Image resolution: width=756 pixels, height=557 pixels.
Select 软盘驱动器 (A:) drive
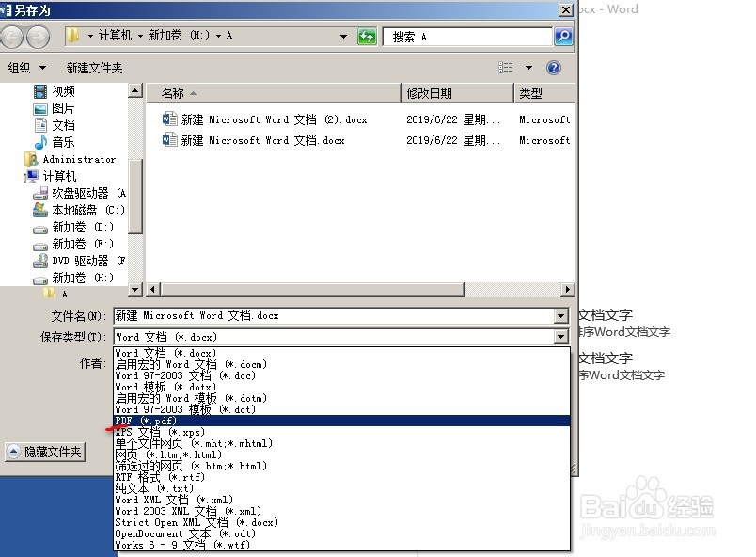[80, 193]
